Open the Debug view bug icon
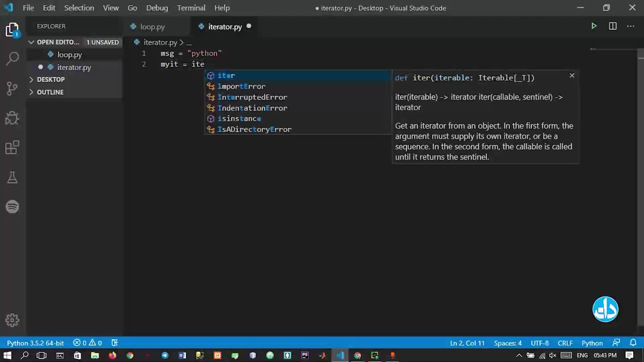Viewport: 644px width, 362px height. coord(12,118)
